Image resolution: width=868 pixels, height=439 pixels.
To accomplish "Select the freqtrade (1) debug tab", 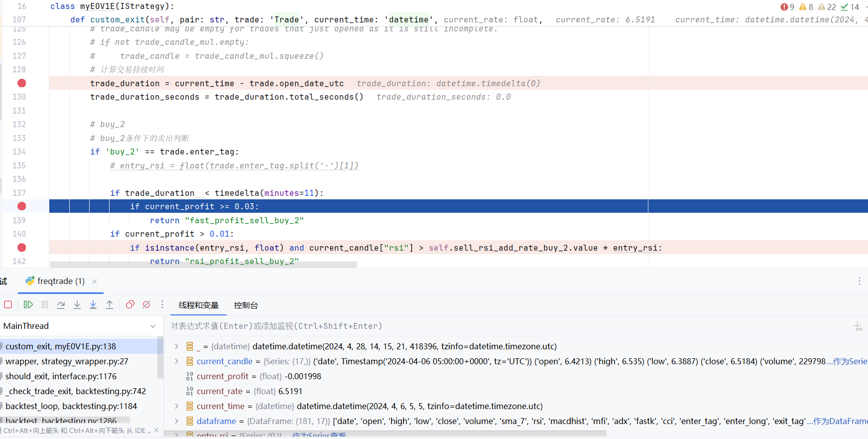I will click(61, 281).
